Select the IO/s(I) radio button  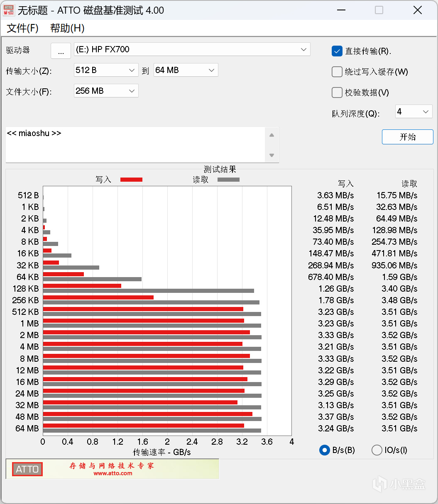[x=377, y=450]
